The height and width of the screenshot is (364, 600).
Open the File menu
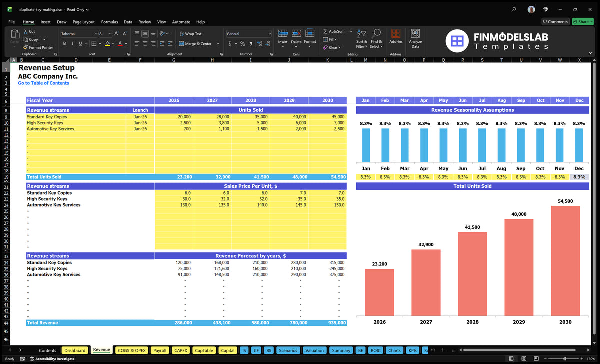coord(11,22)
